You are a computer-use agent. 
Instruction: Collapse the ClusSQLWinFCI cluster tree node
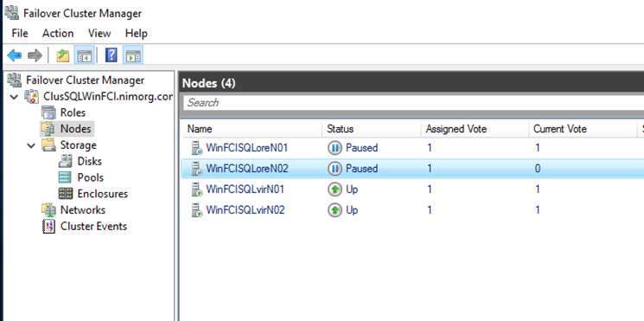click(15, 97)
